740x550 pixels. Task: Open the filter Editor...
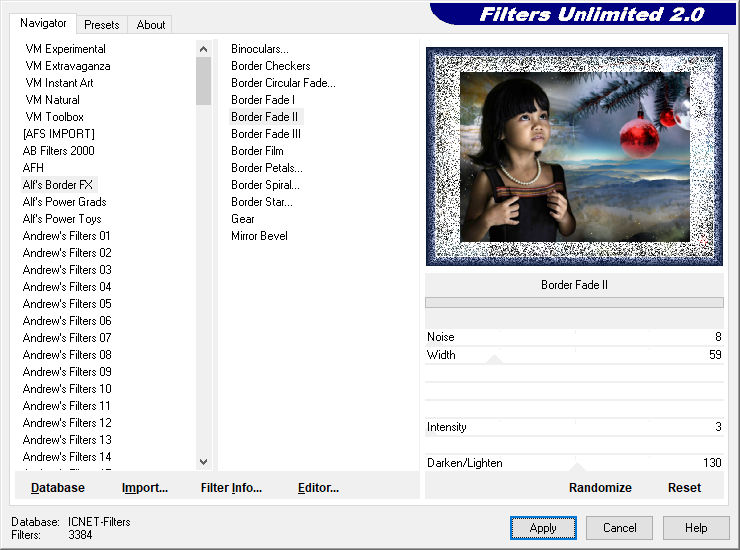(x=319, y=488)
